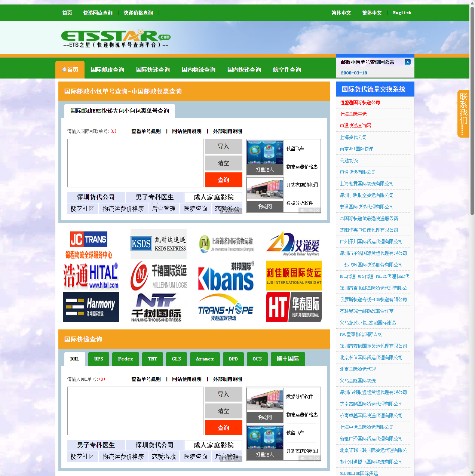The width and height of the screenshot is (475, 476).
Task: Click the Harmony logistics logo
Action: 91,307
